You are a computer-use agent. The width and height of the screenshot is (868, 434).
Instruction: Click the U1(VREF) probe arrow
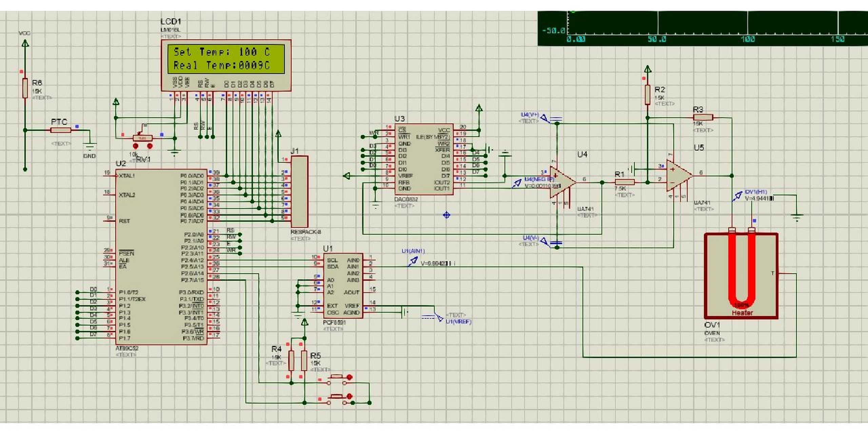[439, 317]
